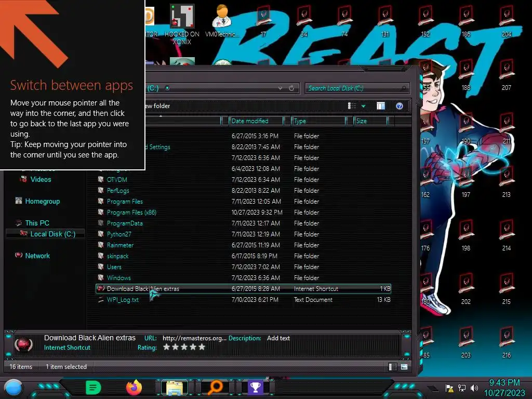
Task: Select the Program Files (x86) folder
Action: tap(243, 212)
